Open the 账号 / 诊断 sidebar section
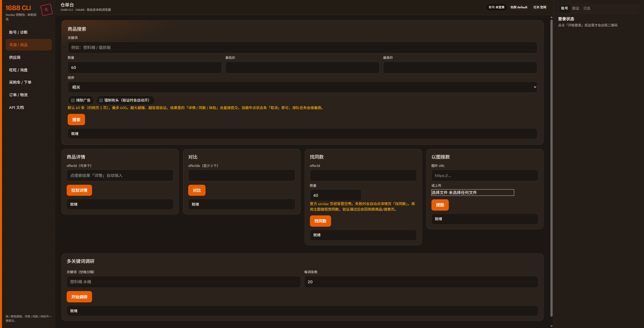Image resolution: width=644 pixels, height=328 pixels. point(28,32)
